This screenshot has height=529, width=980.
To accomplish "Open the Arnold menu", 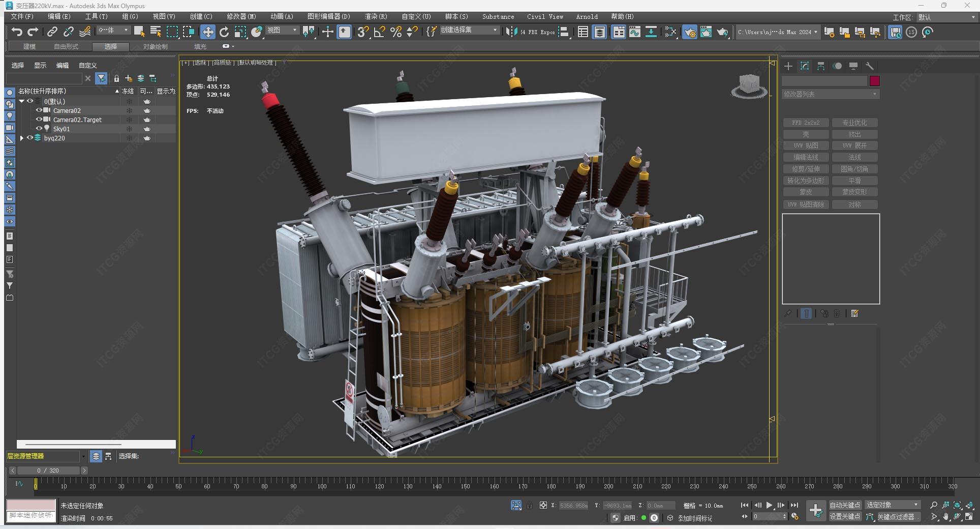I will 587,16.
